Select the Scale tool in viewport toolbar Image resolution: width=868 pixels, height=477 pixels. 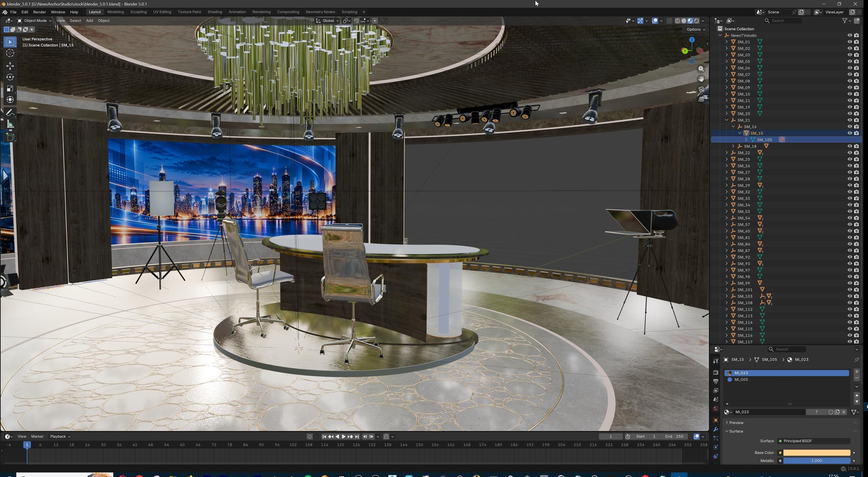tap(10, 89)
